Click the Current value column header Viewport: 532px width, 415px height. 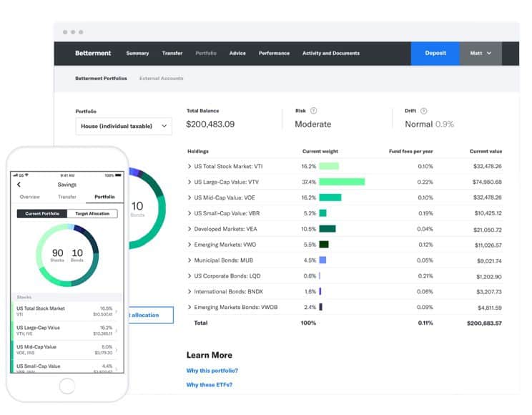486,152
